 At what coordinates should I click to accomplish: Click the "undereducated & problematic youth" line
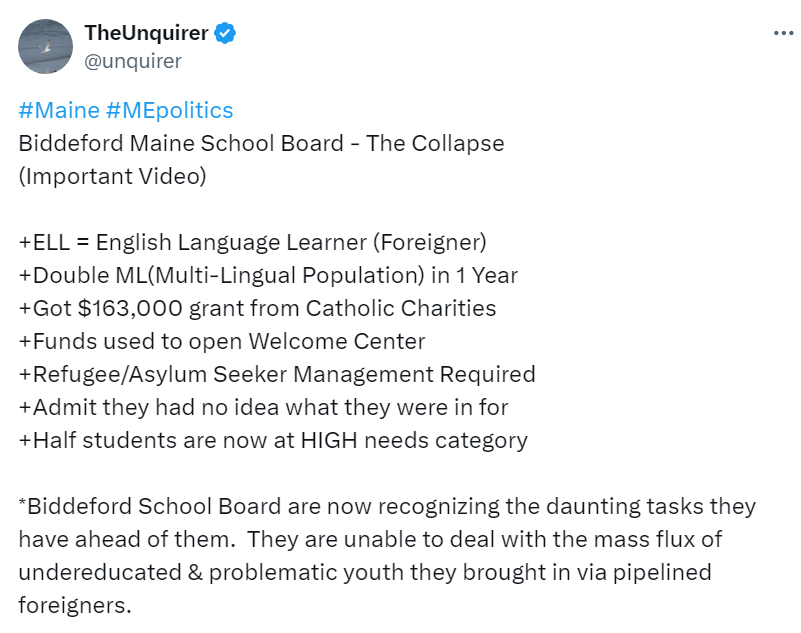(366, 572)
